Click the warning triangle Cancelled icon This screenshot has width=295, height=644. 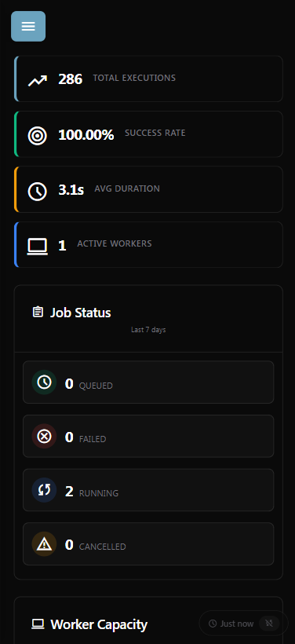(x=44, y=543)
